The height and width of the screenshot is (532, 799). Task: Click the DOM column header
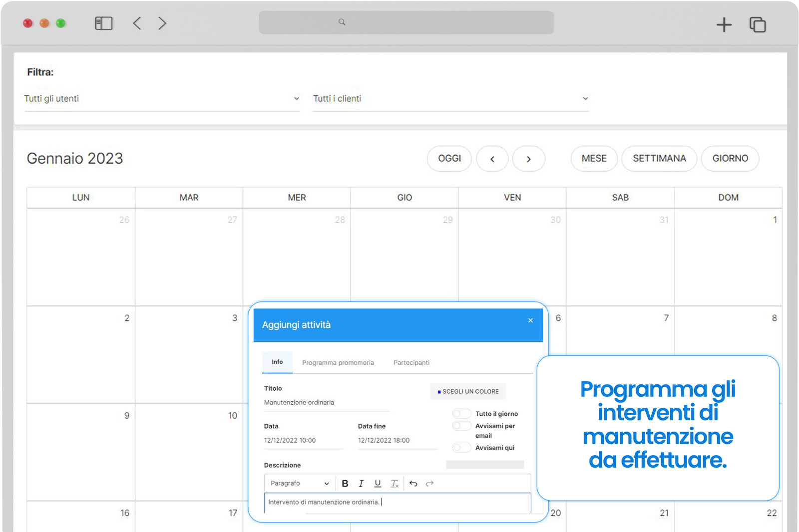pyautogui.click(x=728, y=198)
